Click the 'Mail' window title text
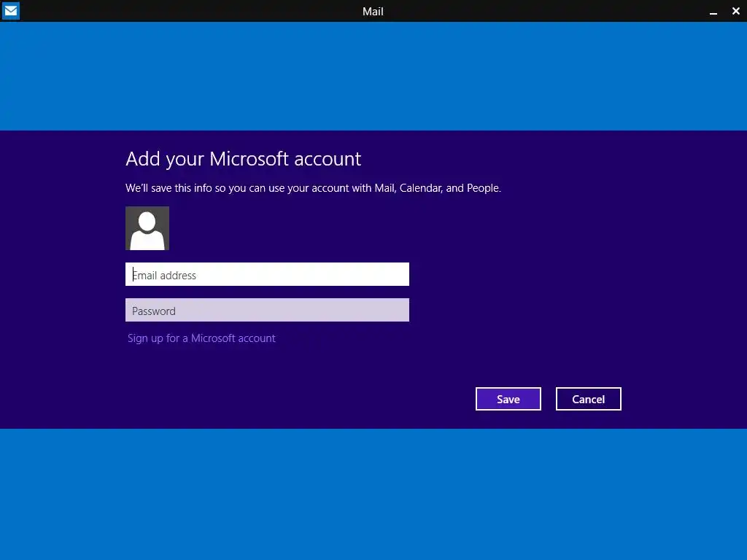 click(373, 12)
